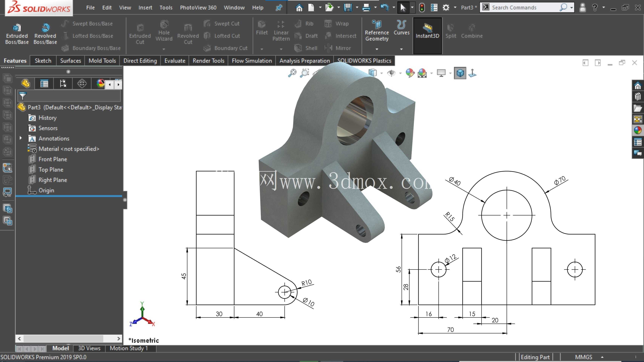Click the Undo icon

tap(384, 8)
